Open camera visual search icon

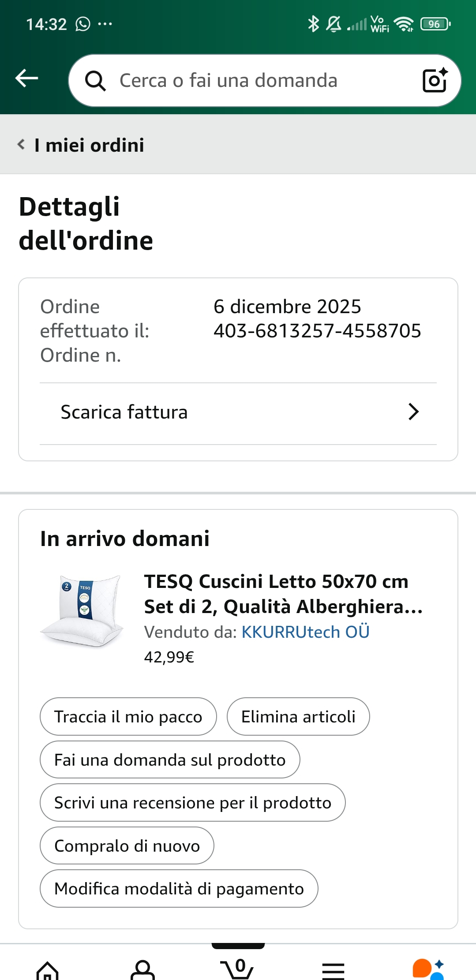tap(435, 80)
